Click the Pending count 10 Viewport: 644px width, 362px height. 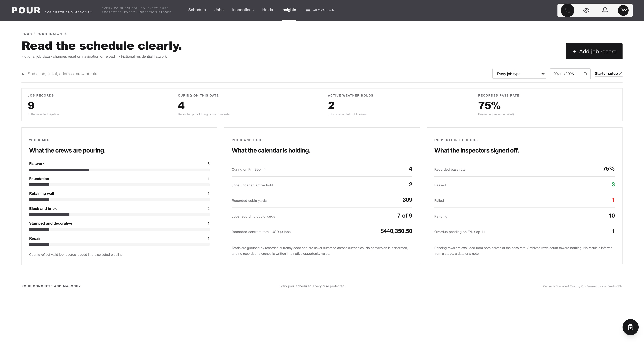[x=611, y=216]
